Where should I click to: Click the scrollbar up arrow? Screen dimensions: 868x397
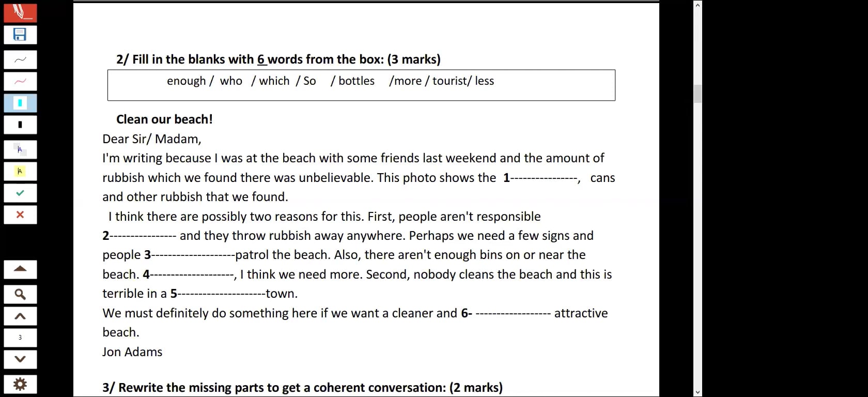point(698,5)
